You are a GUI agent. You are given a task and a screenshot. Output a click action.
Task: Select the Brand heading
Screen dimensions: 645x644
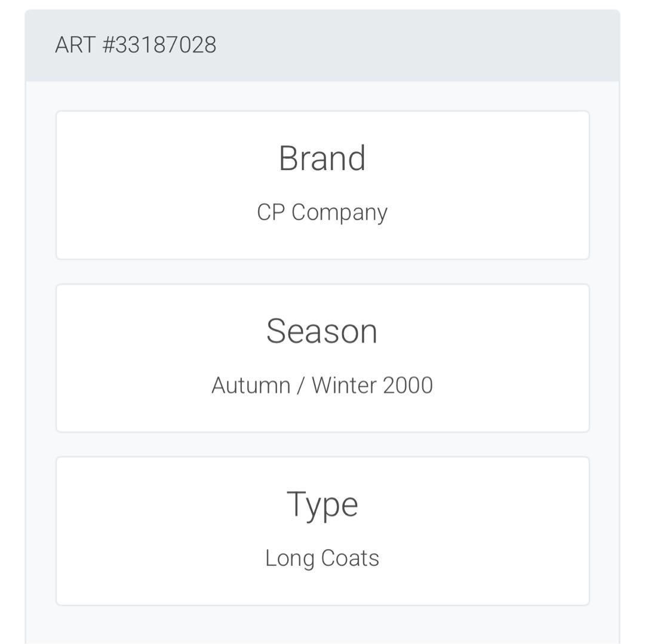pos(322,159)
